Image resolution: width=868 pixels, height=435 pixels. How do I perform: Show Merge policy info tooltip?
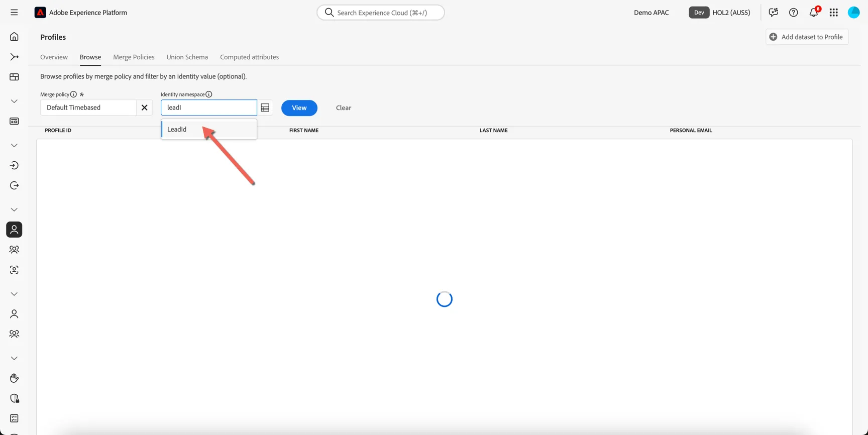73,94
